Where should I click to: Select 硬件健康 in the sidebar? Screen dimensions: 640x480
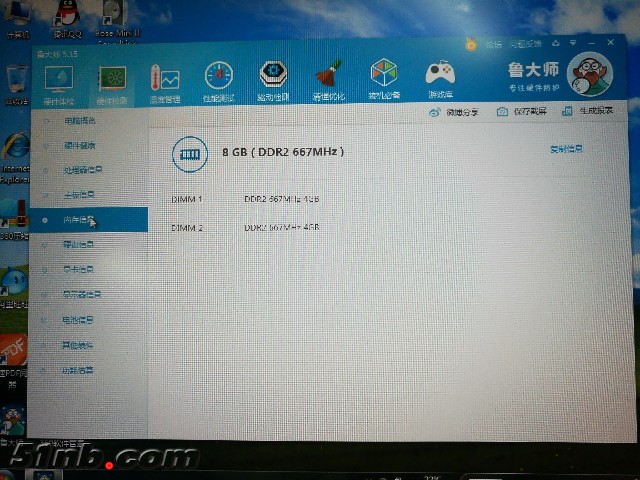coord(80,145)
